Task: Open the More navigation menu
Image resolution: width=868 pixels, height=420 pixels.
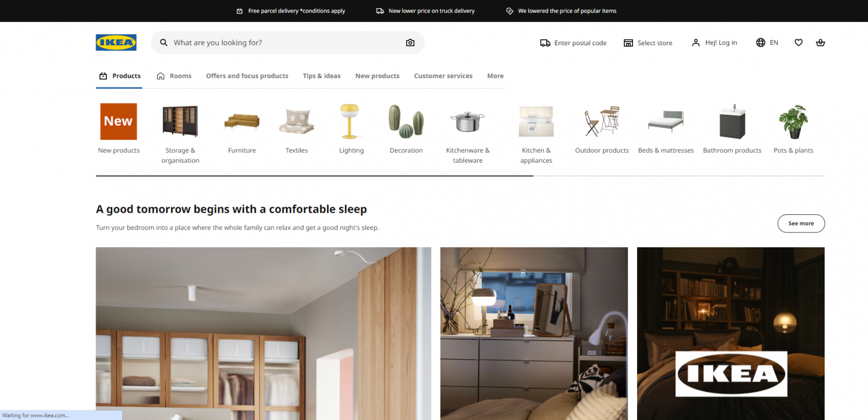Action: point(495,76)
